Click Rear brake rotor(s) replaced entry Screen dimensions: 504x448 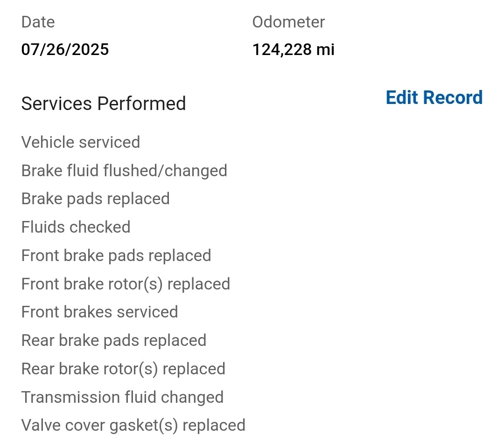coord(123,369)
